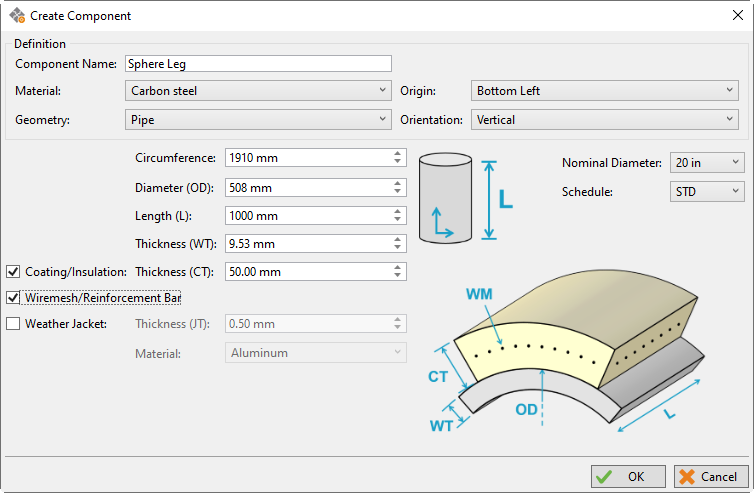Image resolution: width=754 pixels, height=493 pixels.
Task: Expand the Geometry dropdown set to Pipe
Action: [x=258, y=120]
